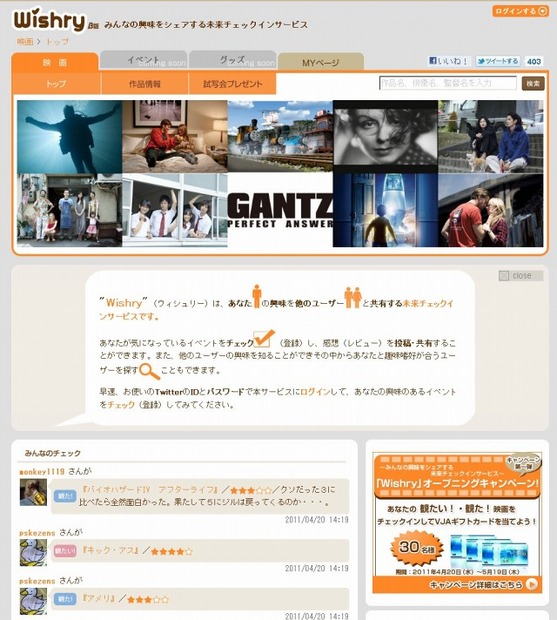Focus the movie title search field
557x620 pixels.
tap(447, 83)
